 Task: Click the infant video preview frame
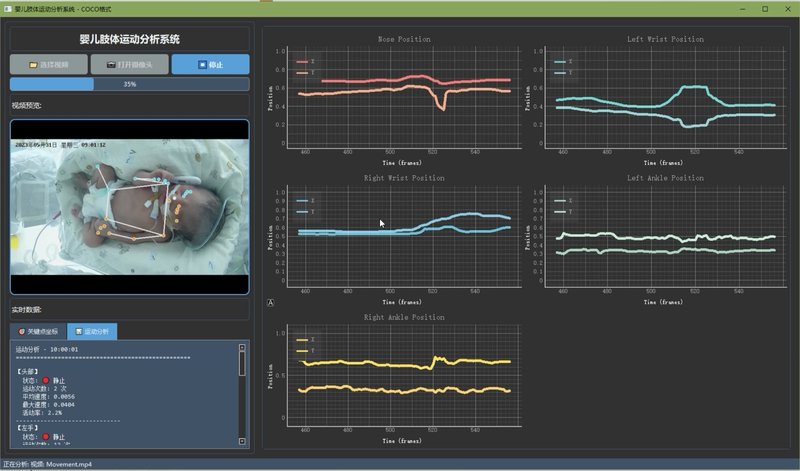129,207
